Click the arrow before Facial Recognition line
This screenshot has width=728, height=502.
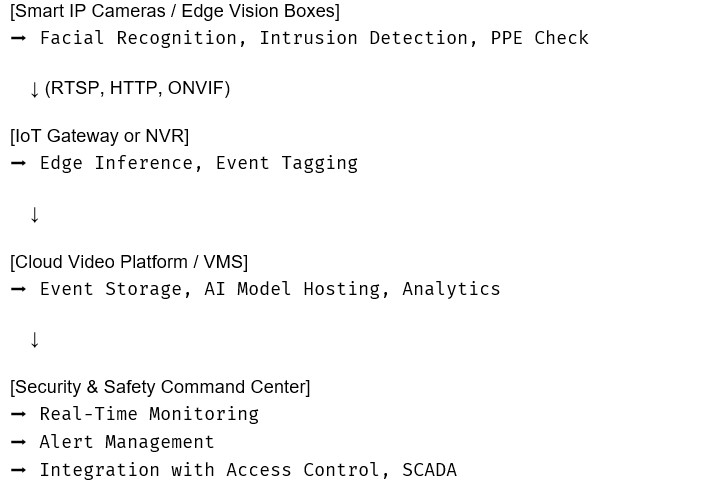[x=18, y=38]
